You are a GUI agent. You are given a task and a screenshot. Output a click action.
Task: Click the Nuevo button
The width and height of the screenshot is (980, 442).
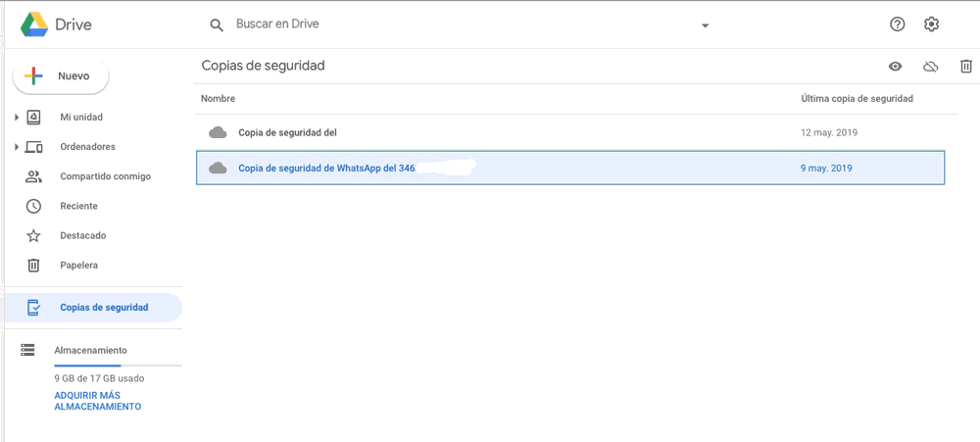point(61,75)
